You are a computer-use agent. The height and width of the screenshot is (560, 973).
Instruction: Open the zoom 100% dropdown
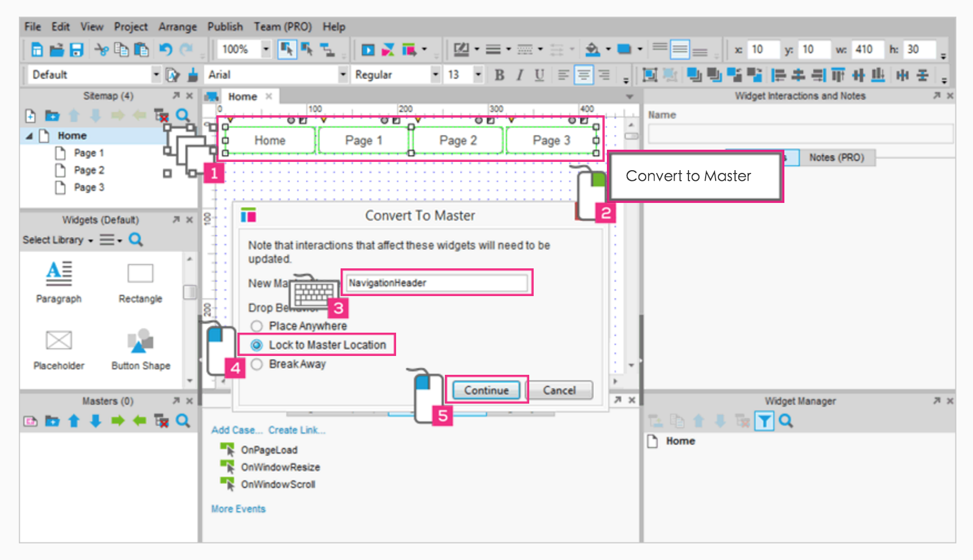[x=266, y=49]
